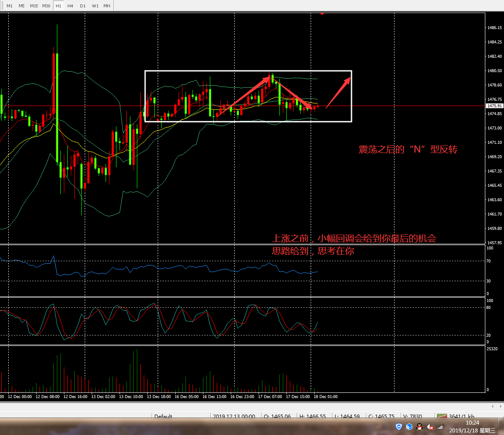The image size is (504, 435).
Task: Click the blue cube tray icon
Action: [409, 427]
